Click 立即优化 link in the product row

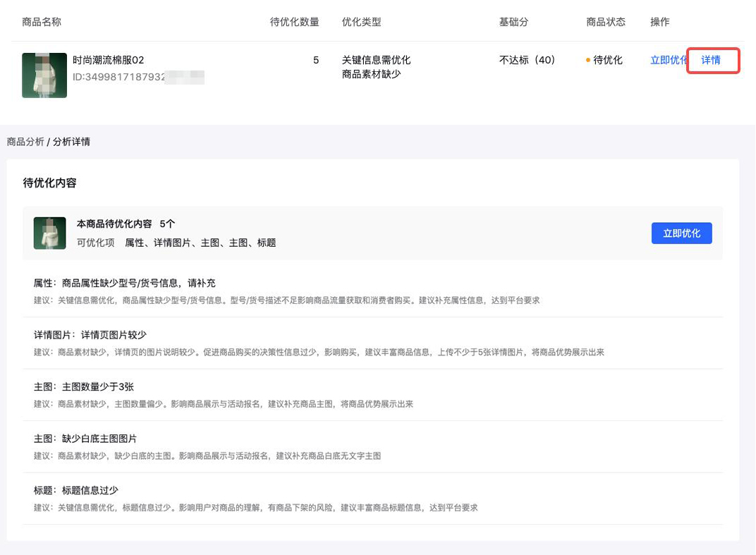[669, 60]
